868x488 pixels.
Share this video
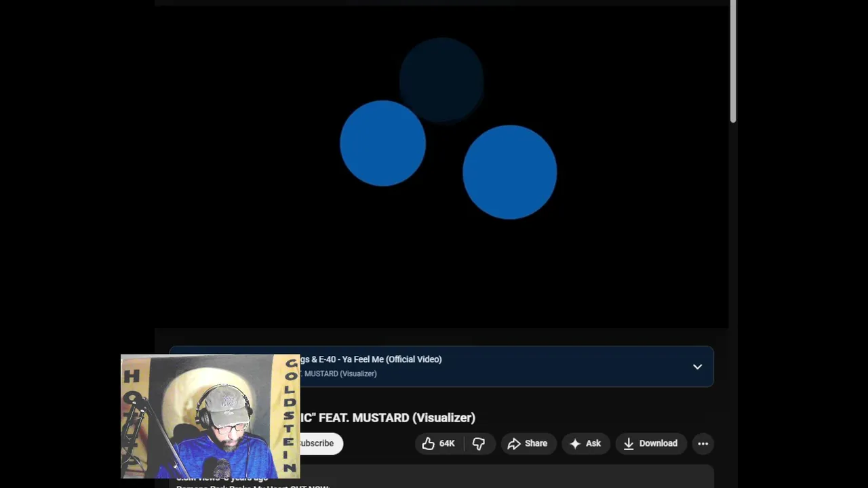click(x=528, y=443)
